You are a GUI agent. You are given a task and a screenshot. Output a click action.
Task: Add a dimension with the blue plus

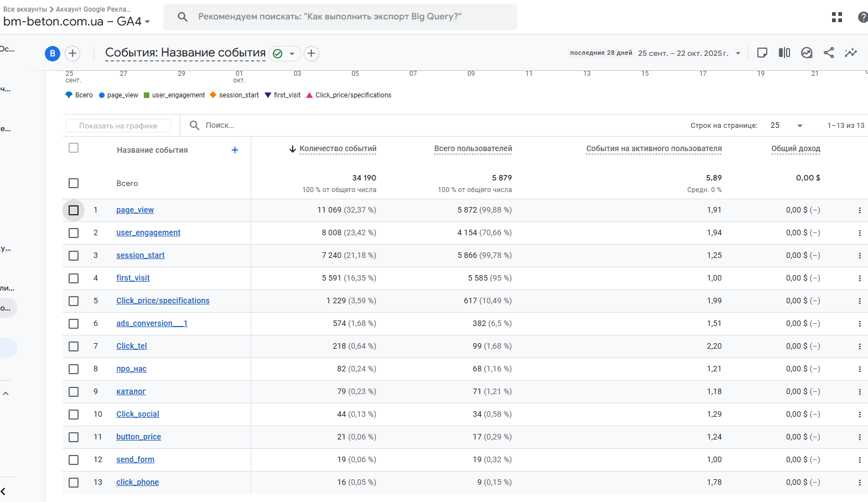click(235, 150)
